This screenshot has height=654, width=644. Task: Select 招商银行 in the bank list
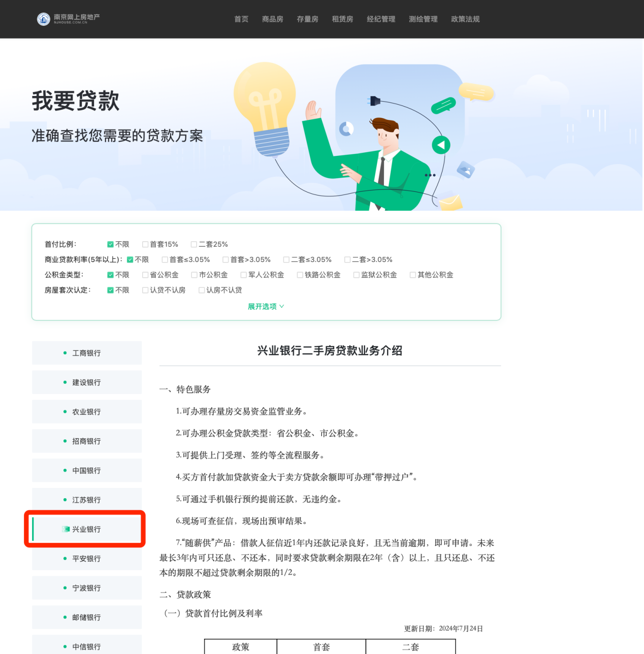tap(87, 441)
